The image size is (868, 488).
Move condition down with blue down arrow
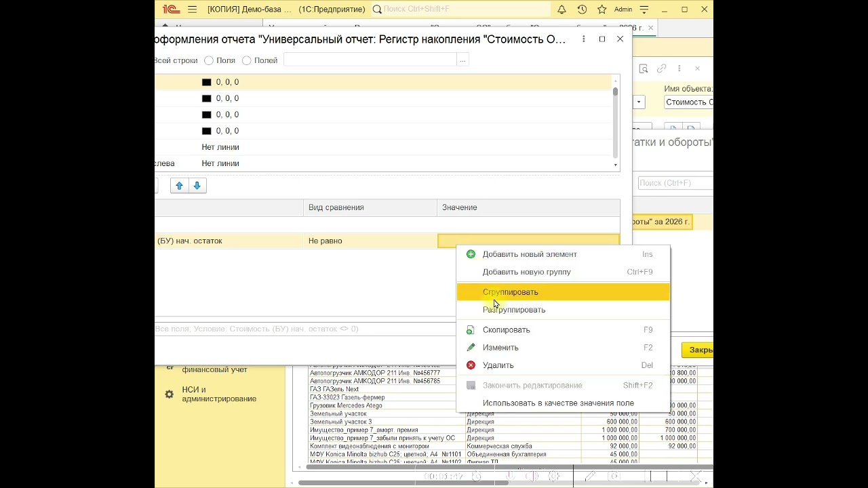click(x=197, y=186)
